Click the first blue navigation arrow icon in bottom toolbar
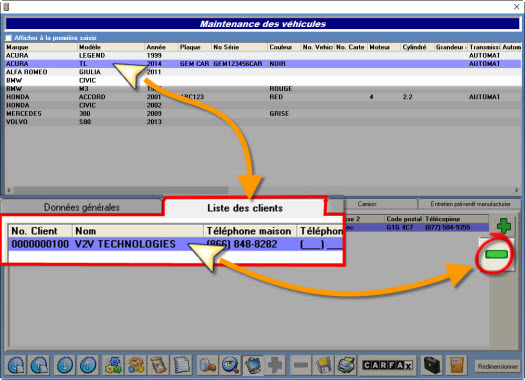This screenshot has width=525, height=380. click(16, 365)
